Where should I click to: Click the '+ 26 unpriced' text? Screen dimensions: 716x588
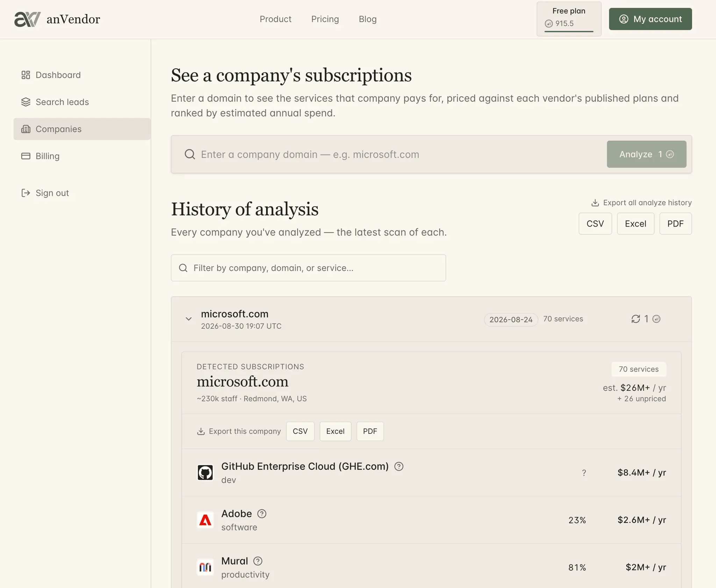coord(642,399)
